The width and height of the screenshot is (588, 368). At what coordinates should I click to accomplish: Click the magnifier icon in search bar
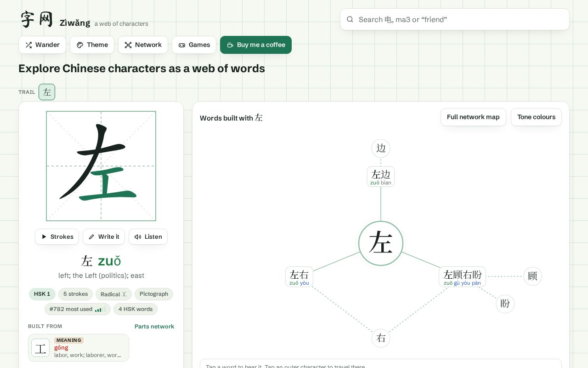350,19
